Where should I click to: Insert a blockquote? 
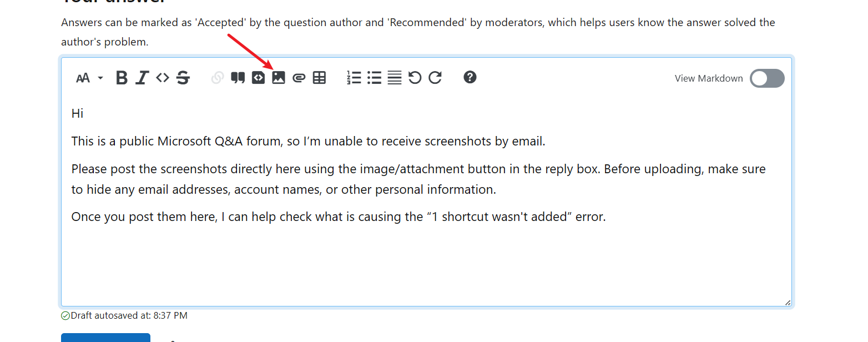click(x=238, y=78)
